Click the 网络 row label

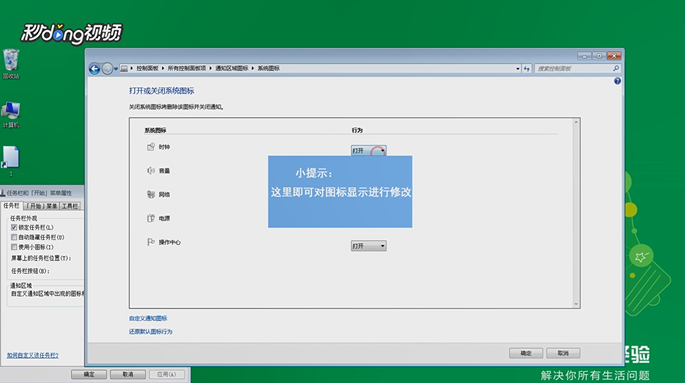tap(164, 194)
